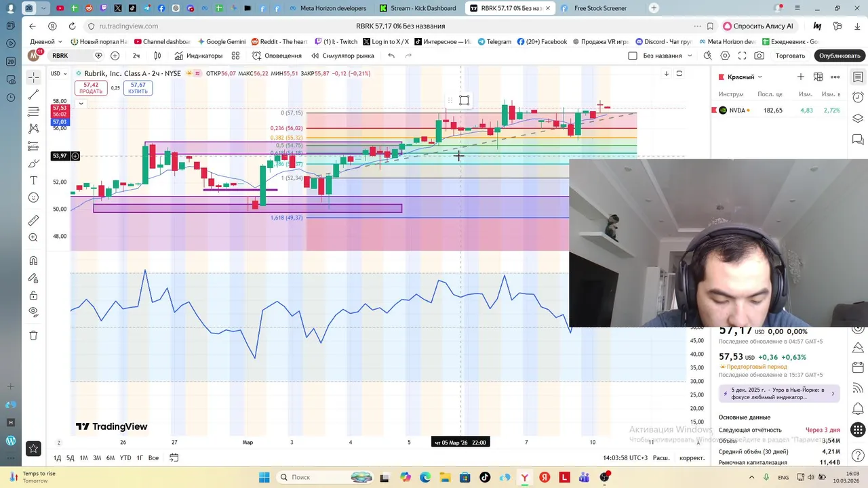This screenshot has height=488, width=868.
Task: Open chats sidebar panel
Action: click(x=858, y=140)
